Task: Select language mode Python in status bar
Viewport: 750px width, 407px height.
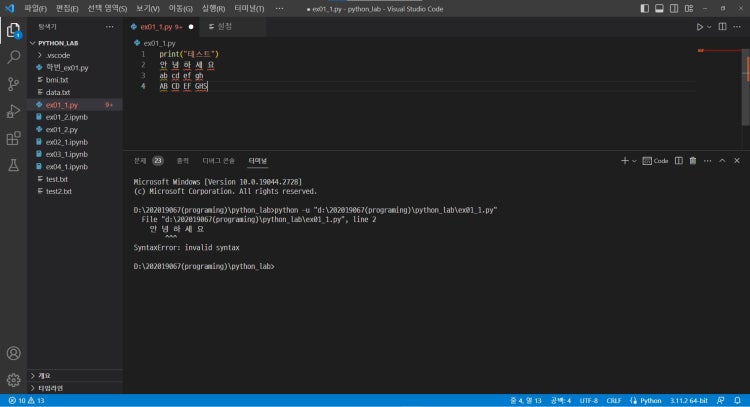Action: pyautogui.click(x=651, y=401)
